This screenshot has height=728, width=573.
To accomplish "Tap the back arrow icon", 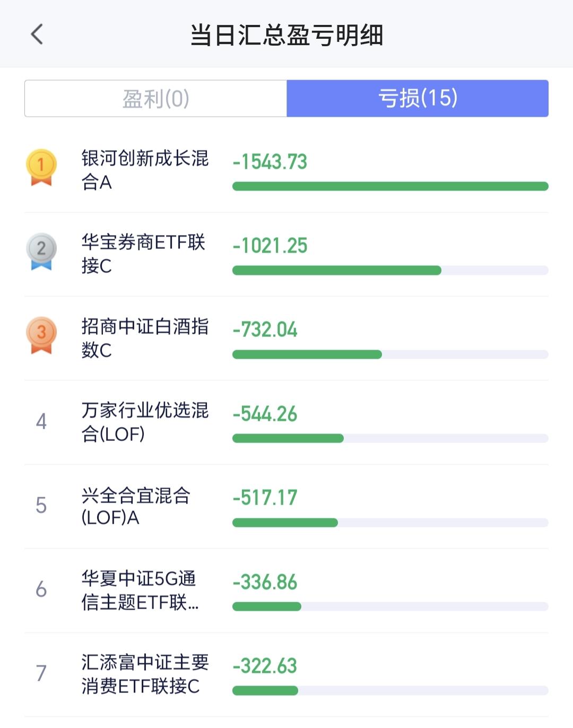I will click(x=37, y=35).
